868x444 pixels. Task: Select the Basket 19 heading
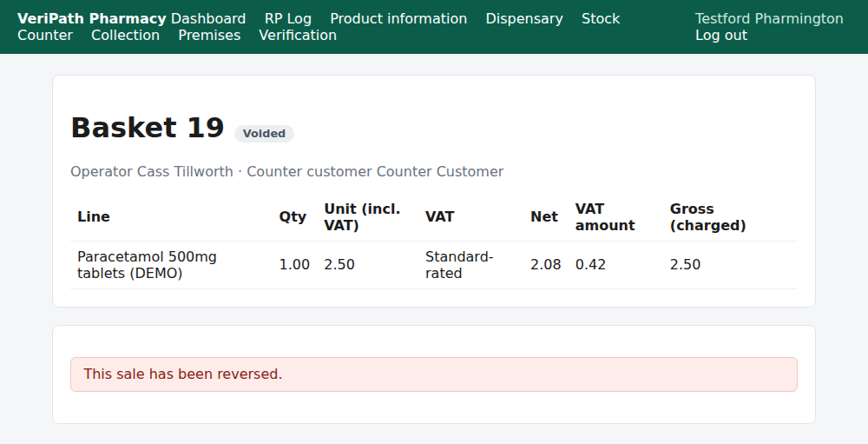click(148, 128)
